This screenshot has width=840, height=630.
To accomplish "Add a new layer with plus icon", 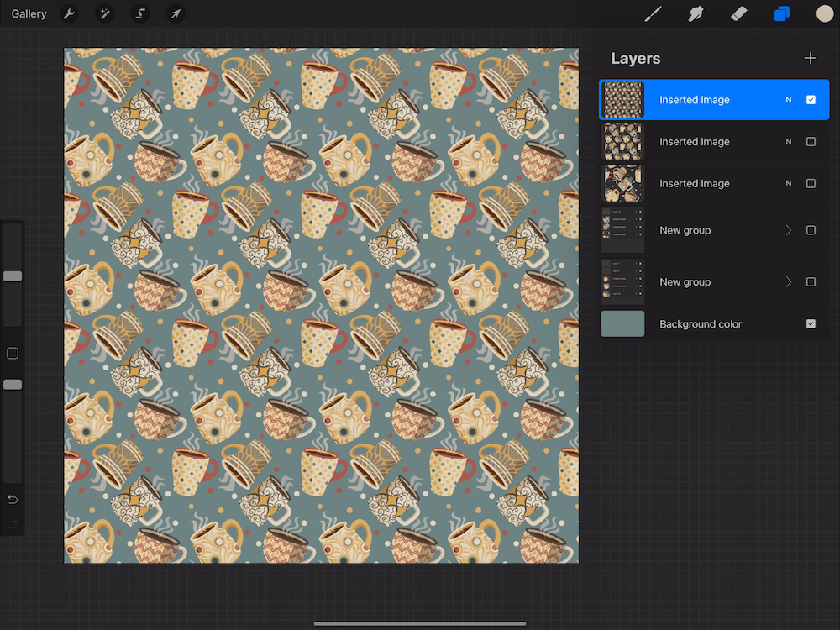I will (810, 58).
